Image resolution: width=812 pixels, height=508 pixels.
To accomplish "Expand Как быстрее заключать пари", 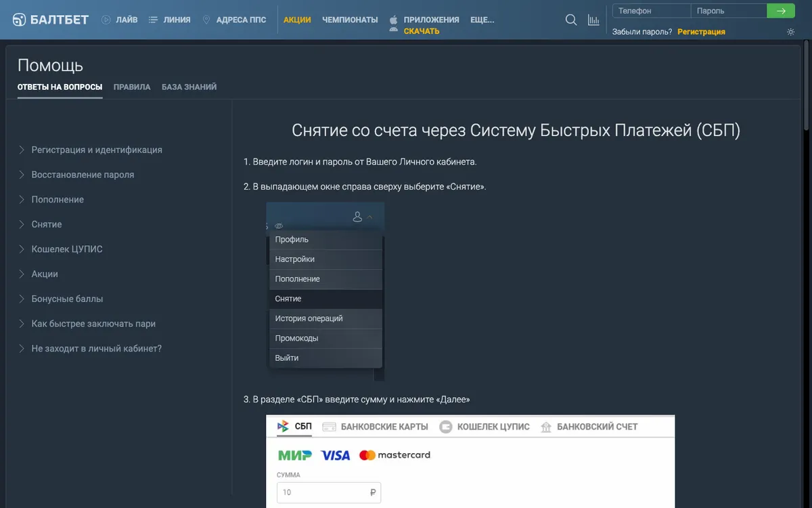I will click(x=87, y=324).
